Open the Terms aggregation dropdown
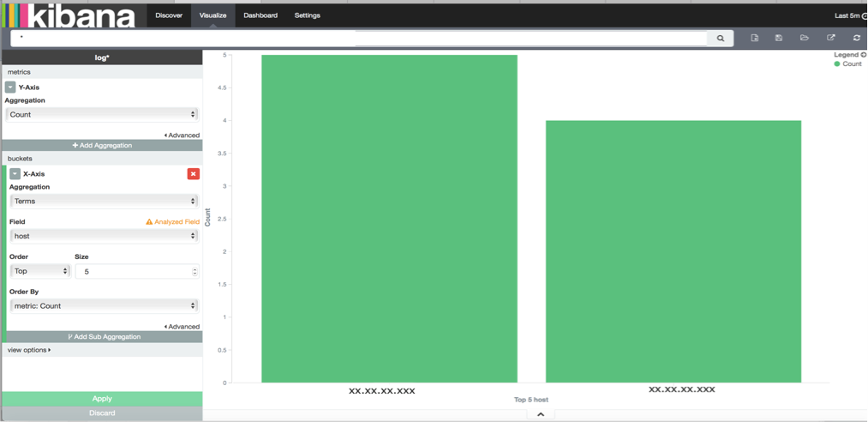868x422 pixels. coord(104,201)
